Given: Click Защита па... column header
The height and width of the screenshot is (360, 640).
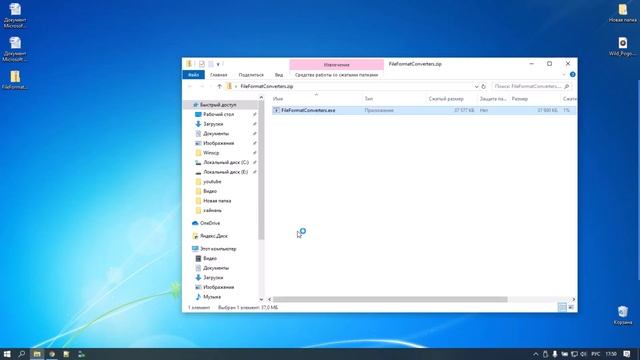Looking at the screenshot, I should pyautogui.click(x=493, y=99).
